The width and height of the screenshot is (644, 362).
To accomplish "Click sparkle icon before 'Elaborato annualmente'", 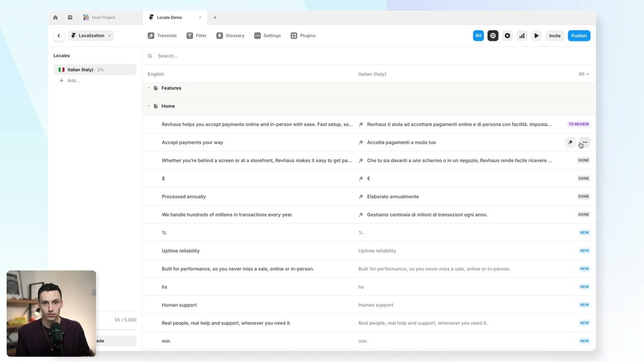I will [361, 197].
